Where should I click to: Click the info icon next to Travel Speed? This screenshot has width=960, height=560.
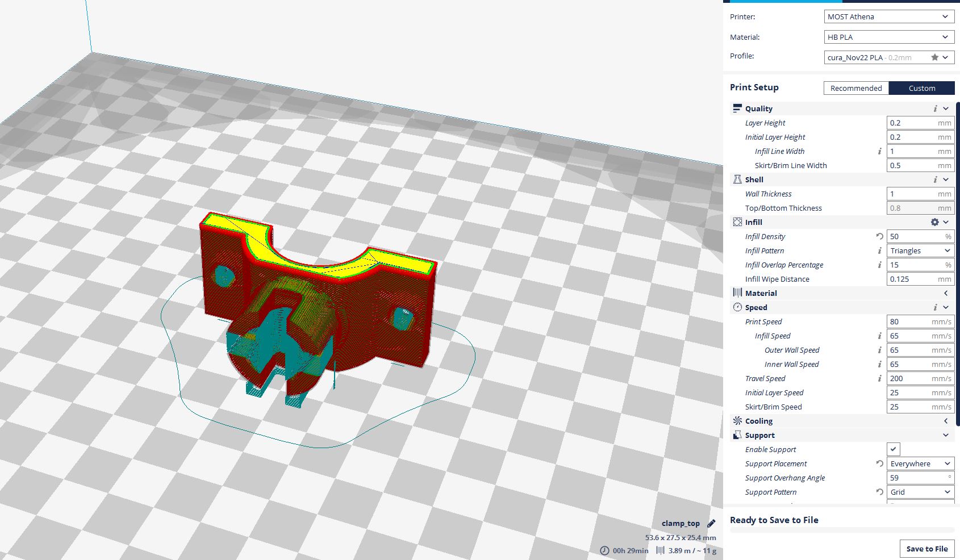879,378
